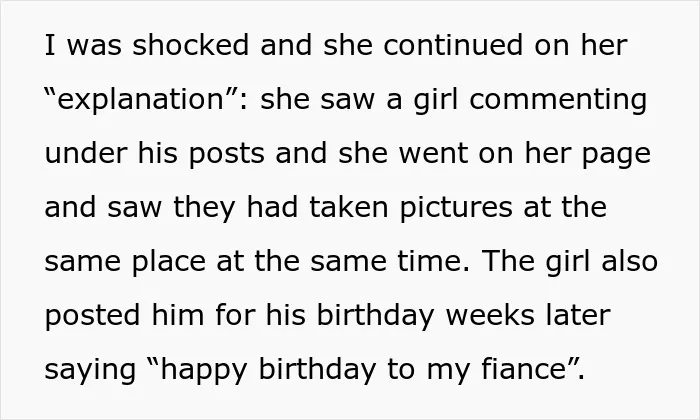This screenshot has height=420, width=700.
Task: Click the word "posted"
Action: point(92,316)
